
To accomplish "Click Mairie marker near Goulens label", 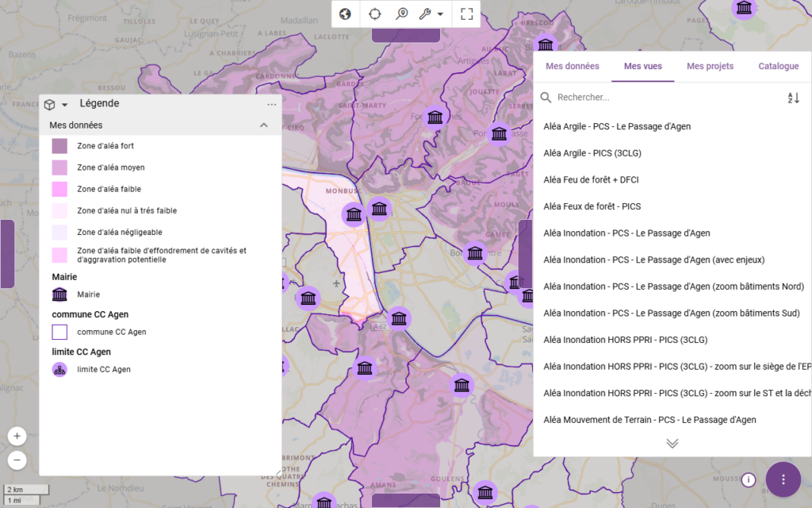I will tap(485, 492).
